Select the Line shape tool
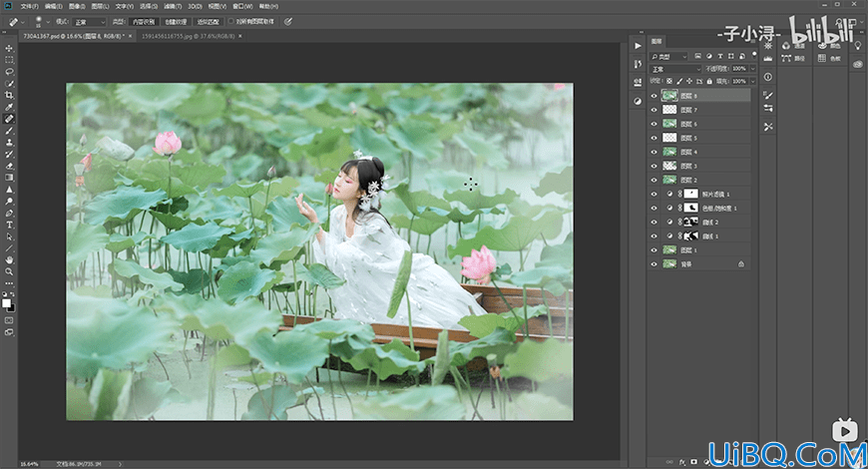The width and height of the screenshot is (868, 469). pos(9,248)
